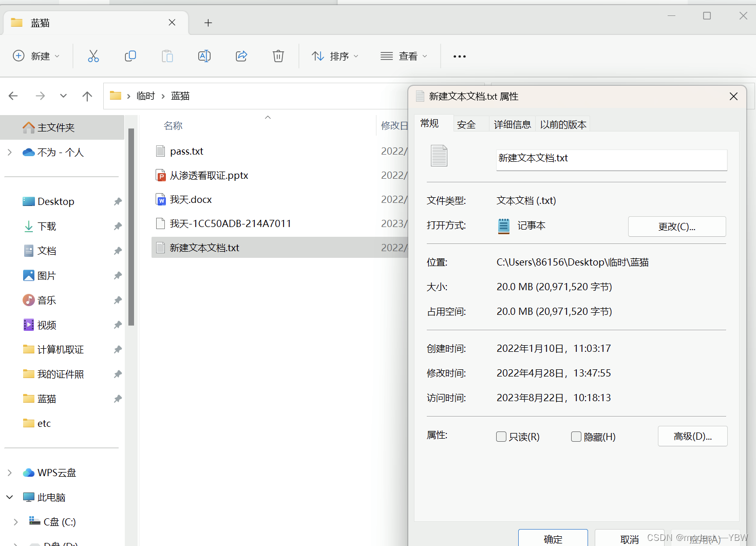Go forward with the right arrow
The height and width of the screenshot is (546, 756).
point(40,96)
